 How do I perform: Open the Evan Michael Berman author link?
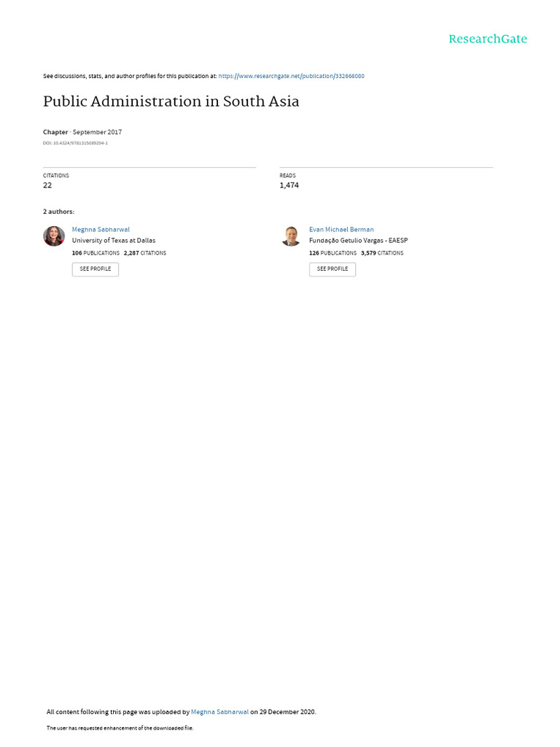point(341,229)
